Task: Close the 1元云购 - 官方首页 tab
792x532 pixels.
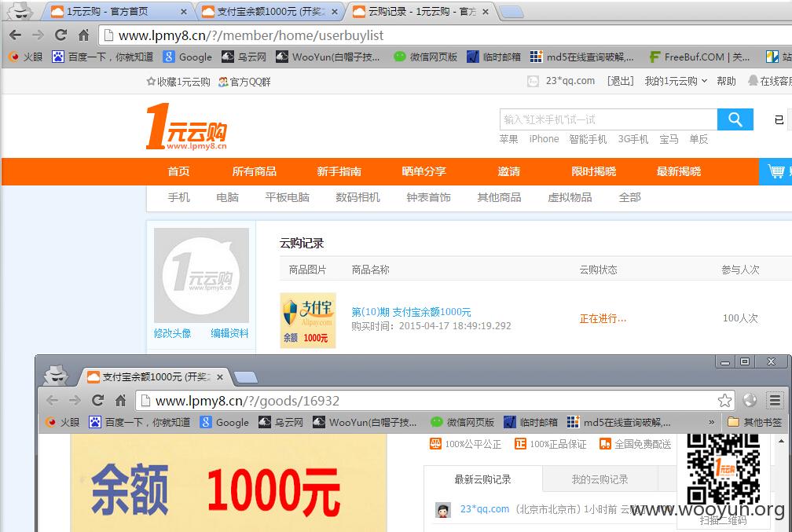Action: click(183, 12)
